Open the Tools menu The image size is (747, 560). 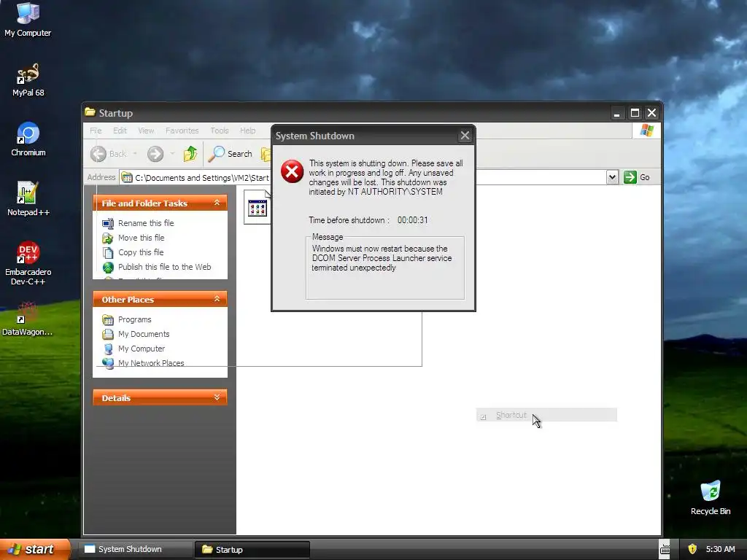point(219,131)
